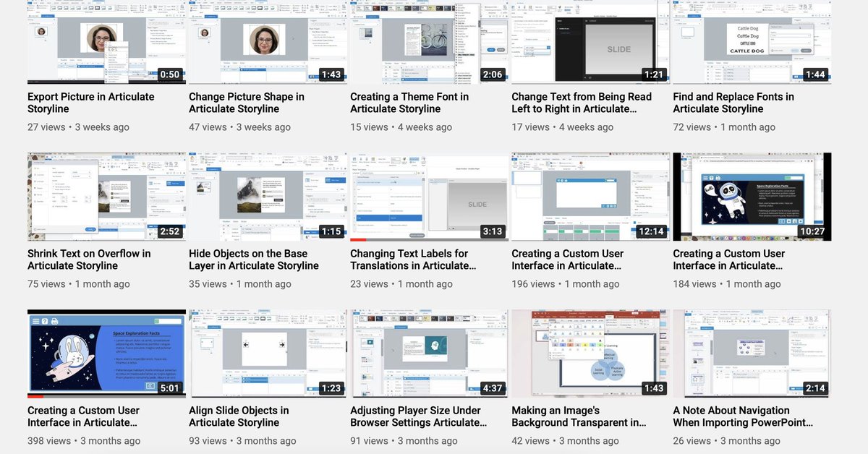Screen dimensions: 868x454
Task: Click the 10:27 Custom User Interface thumbnail
Action: pyautogui.click(x=752, y=196)
